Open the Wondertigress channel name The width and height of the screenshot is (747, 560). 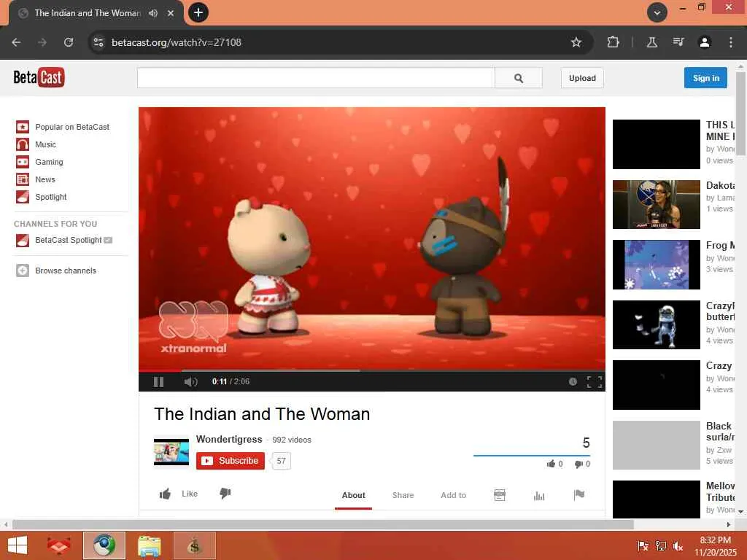coord(229,439)
